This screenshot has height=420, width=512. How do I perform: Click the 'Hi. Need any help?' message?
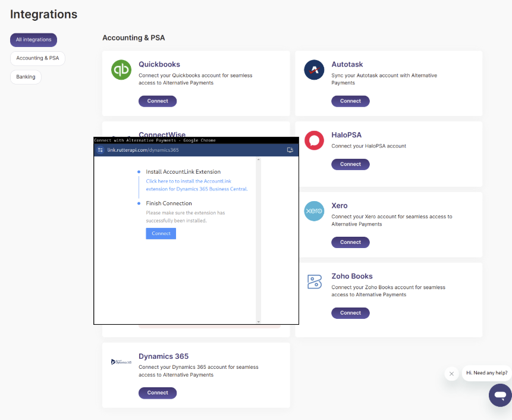487,373
